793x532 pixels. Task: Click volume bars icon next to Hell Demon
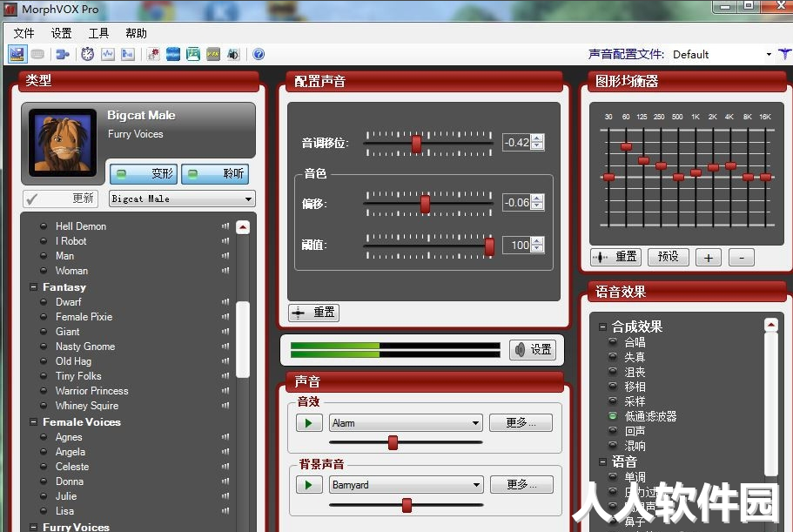pyautogui.click(x=225, y=226)
